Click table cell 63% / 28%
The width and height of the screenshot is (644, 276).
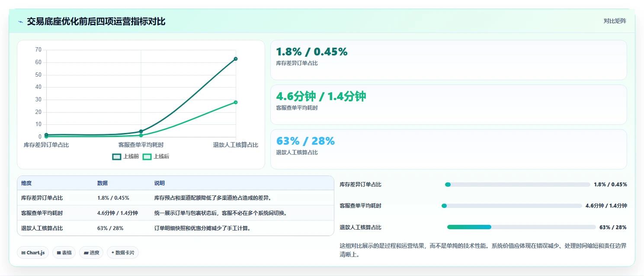(110, 228)
